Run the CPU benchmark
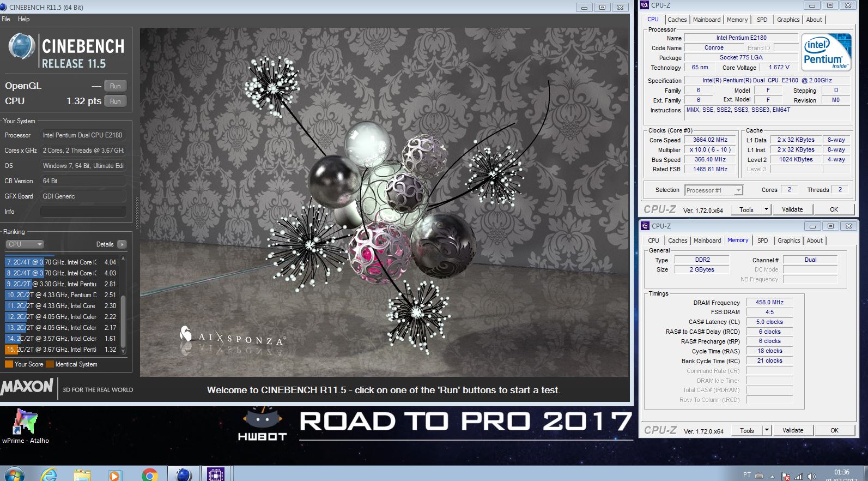 coord(116,101)
